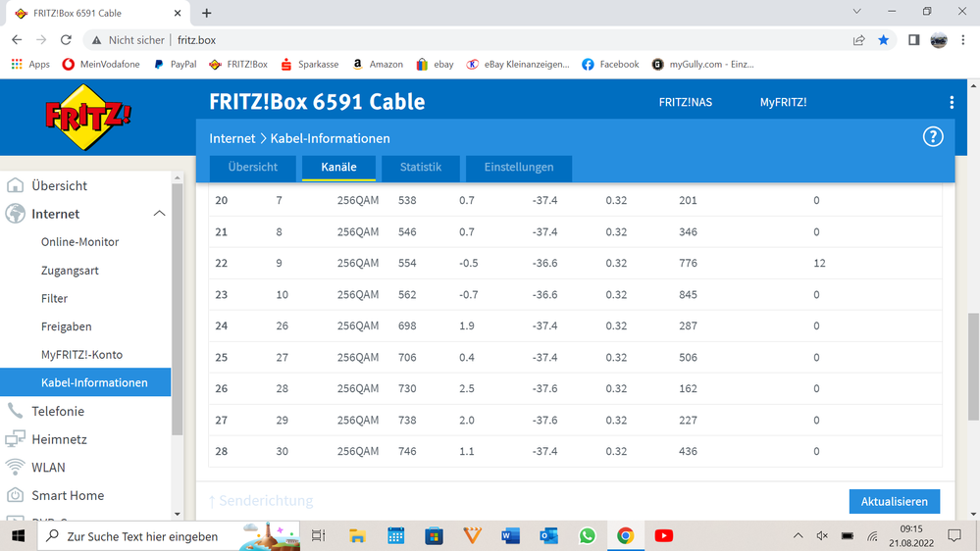Select Kabel-Informationen in the sidebar
980x551 pixels.
pyautogui.click(x=85, y=382)
